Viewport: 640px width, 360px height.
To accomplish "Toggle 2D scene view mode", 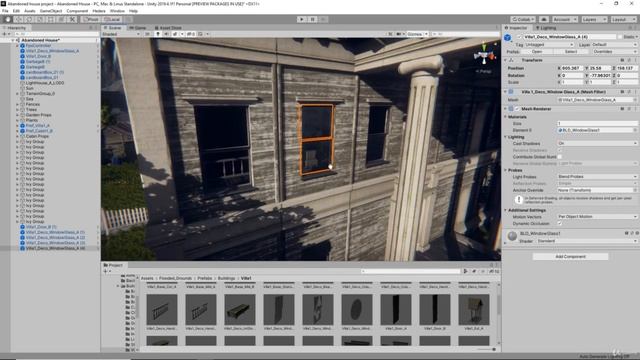I will click(x=147, y=34).
